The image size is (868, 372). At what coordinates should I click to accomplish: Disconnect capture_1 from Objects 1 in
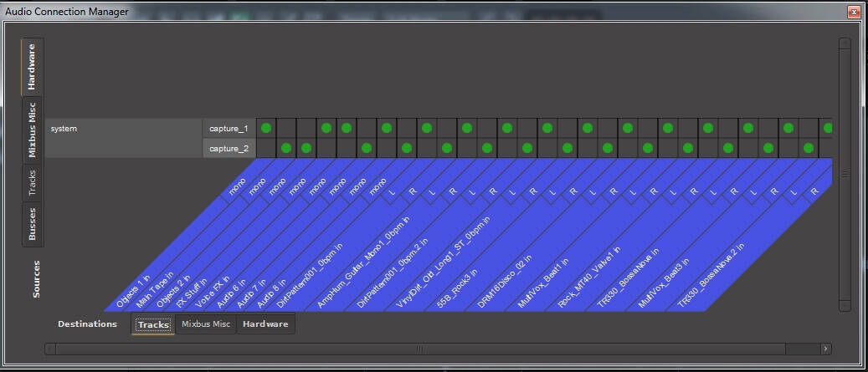pyautogui.click(x=266, y=128)
